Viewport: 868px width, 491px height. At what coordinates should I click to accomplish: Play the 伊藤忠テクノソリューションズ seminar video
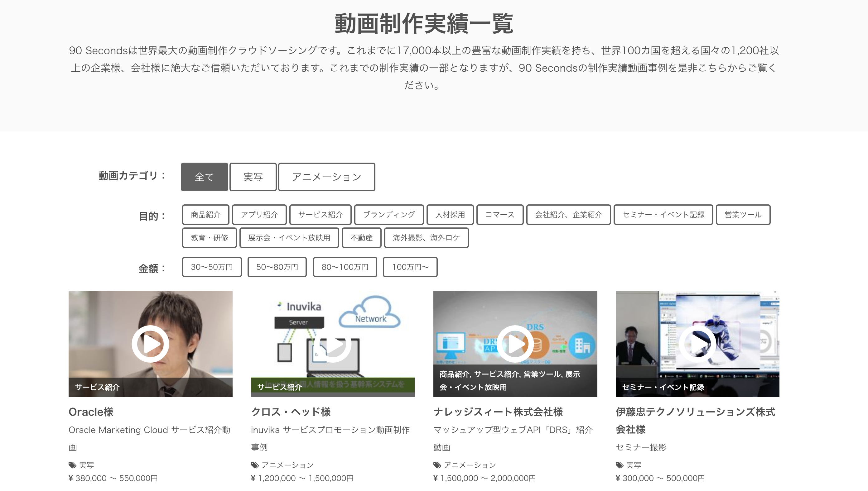pos(697,344)
